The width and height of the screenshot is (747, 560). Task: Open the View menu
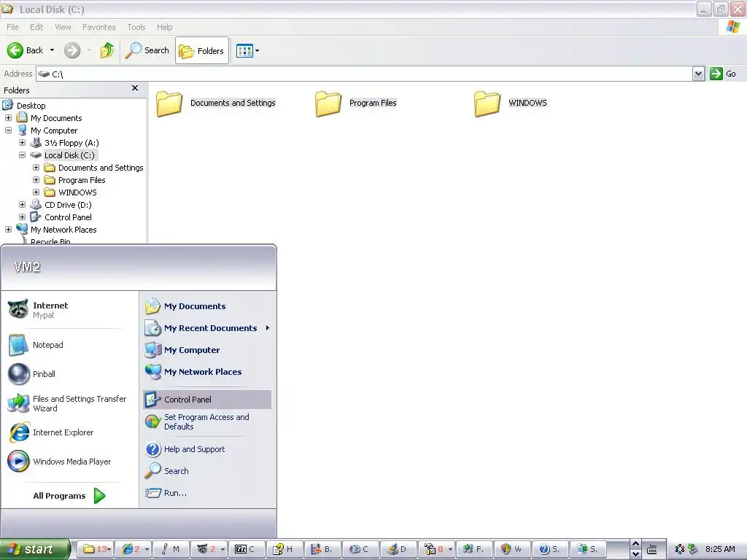[x=63, y=27]
